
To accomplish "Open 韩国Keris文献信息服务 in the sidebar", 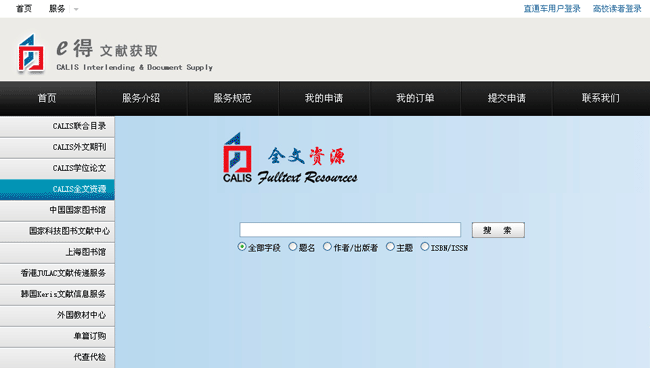I will coord(57,294).
